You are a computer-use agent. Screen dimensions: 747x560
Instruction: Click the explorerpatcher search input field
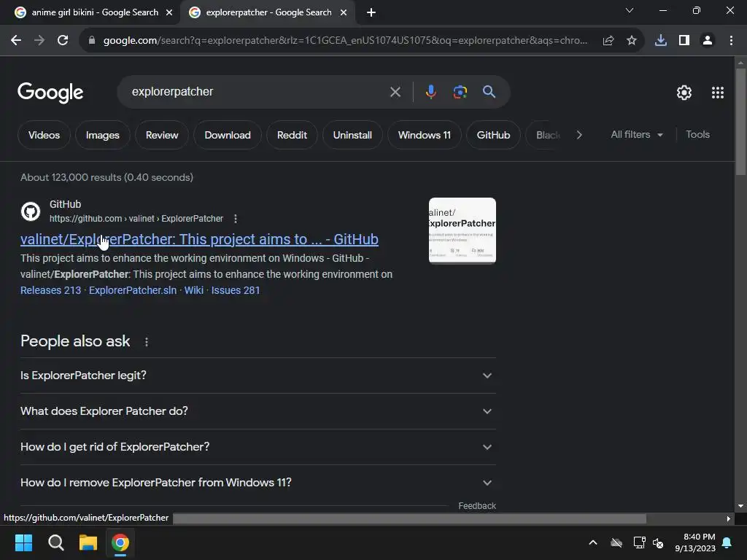click(x=258, y=92)
